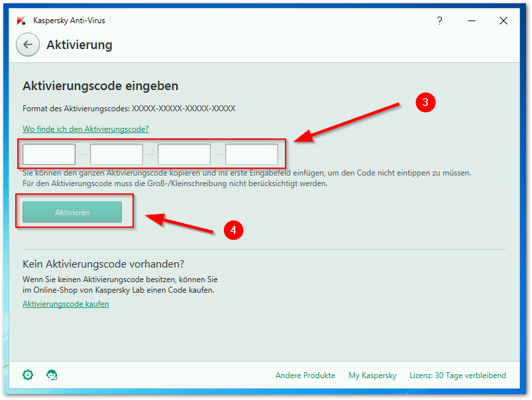This screenshot has height=400, width=532.
Task: Click the Kaspersky logo icon in title bar
Action: [x=21, y=21]
